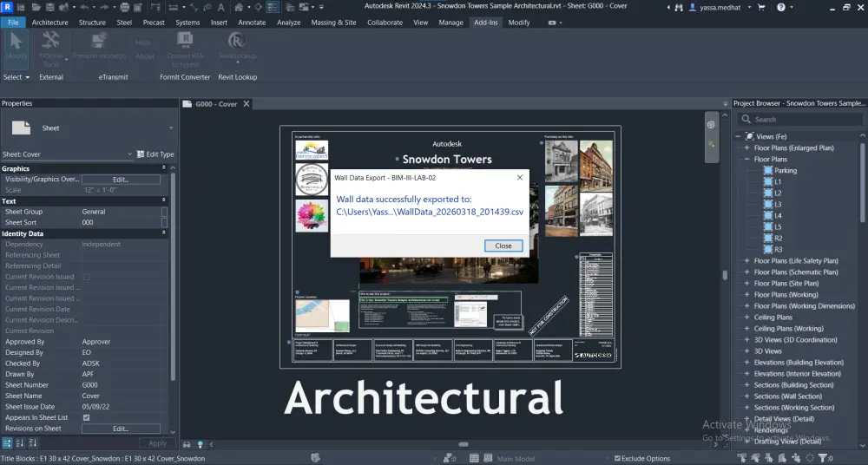Switch to the Modify ribbon tab
The image size is (868, 465).
[x=519, y=23]
